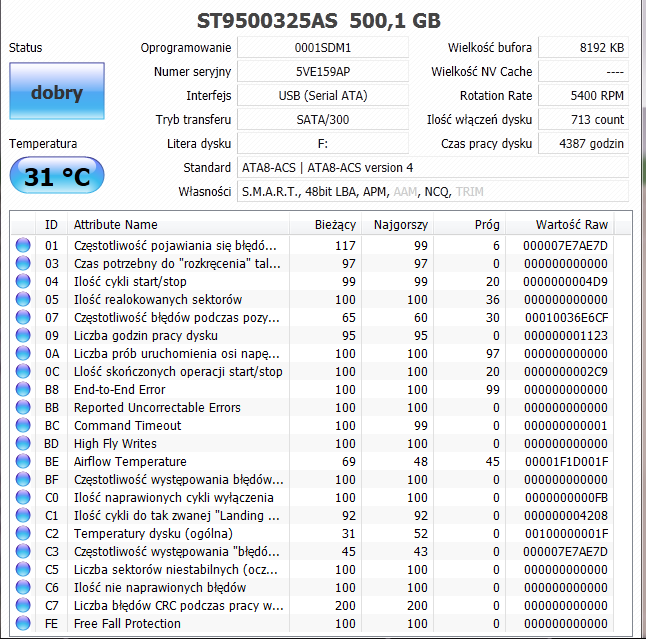
Task: Click the Rotation Rate value 5400 RPM
Action: click(583, 96)
